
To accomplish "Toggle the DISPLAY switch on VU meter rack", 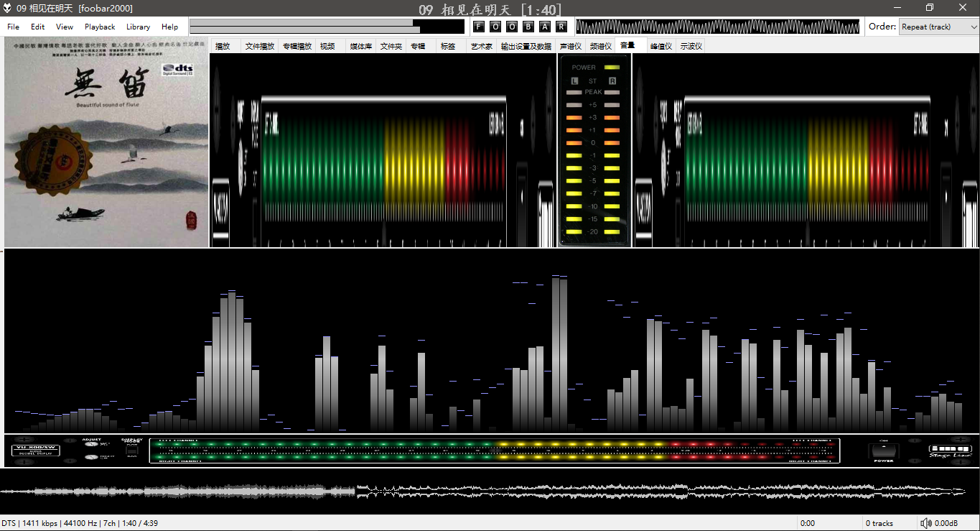I will point(131,450).
